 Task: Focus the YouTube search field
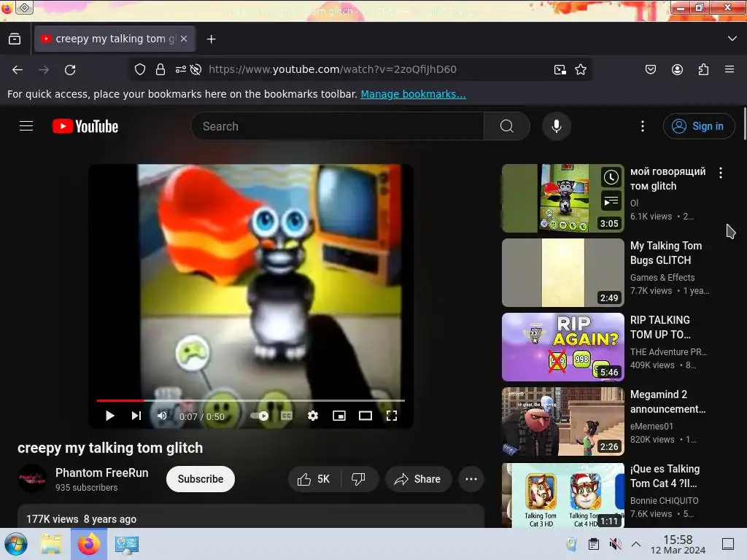tap(337, 126)
